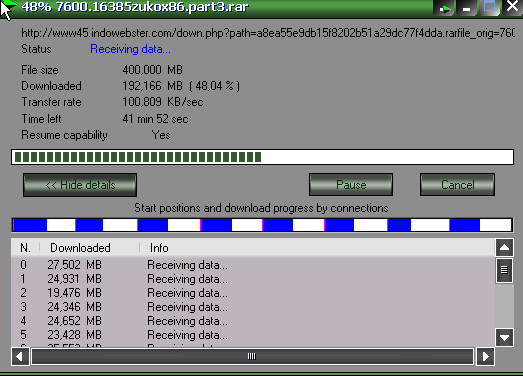The height and width of the screenshot is (376, 523).
Task: Click the Hide details button
Action: point(80,185)
